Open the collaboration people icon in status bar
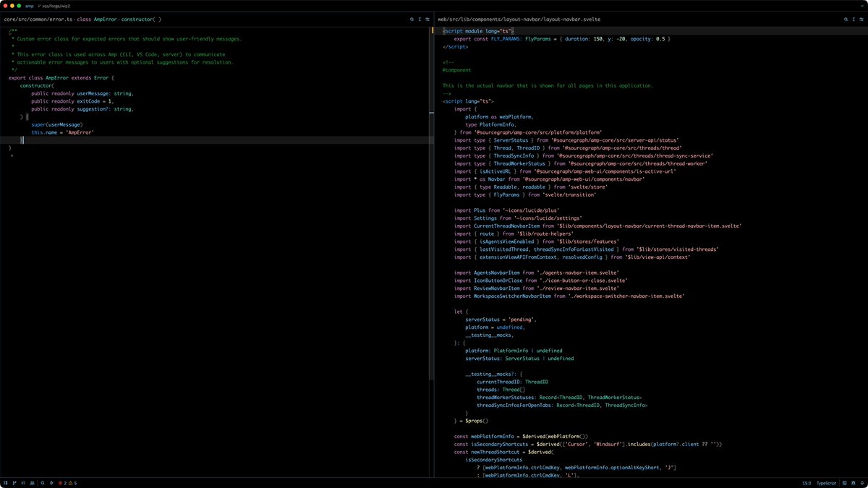The width and height of the screenshot is (868, 488). tap(33, 483)
